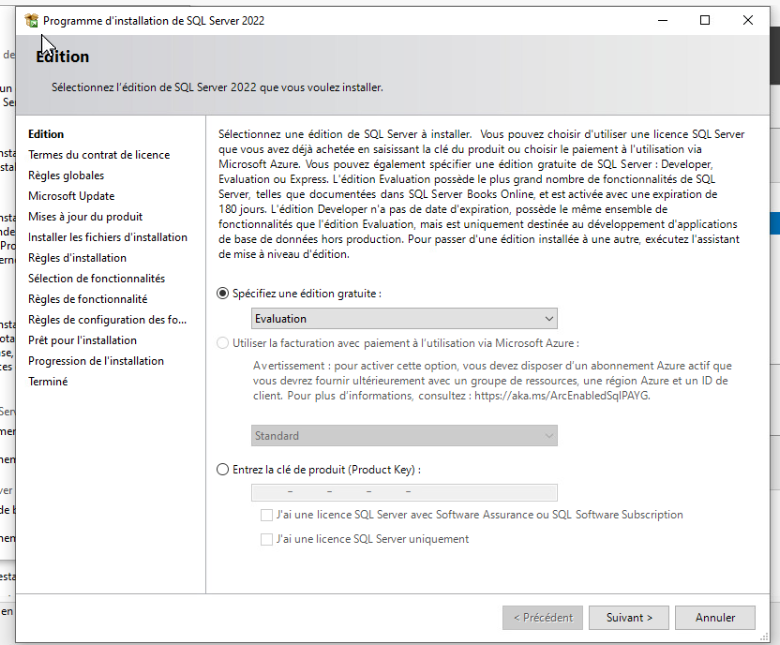Select the Règles globales step

[x=66, y=176]
